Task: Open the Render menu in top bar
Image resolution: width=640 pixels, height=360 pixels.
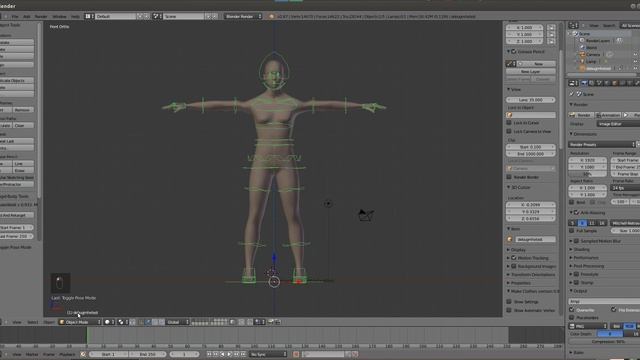Action: (41, 17)
